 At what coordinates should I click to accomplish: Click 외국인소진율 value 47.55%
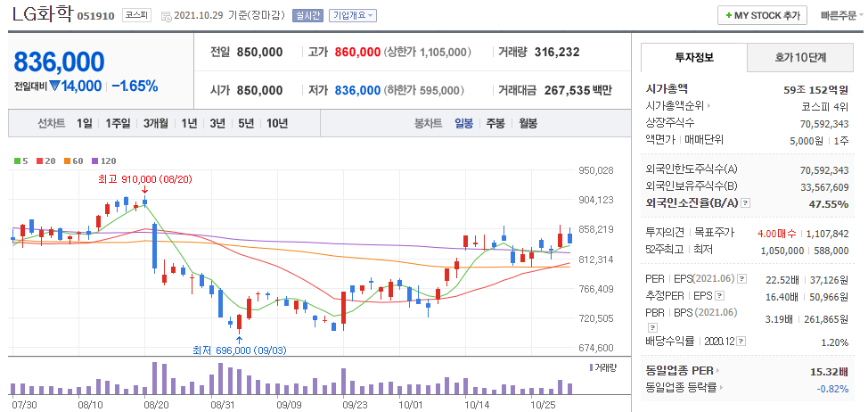(830, 204)
